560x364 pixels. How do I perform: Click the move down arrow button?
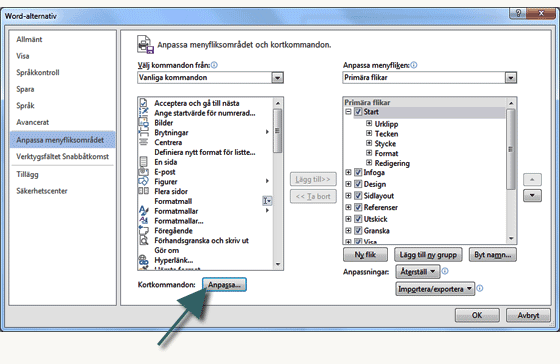pos(532,195)
